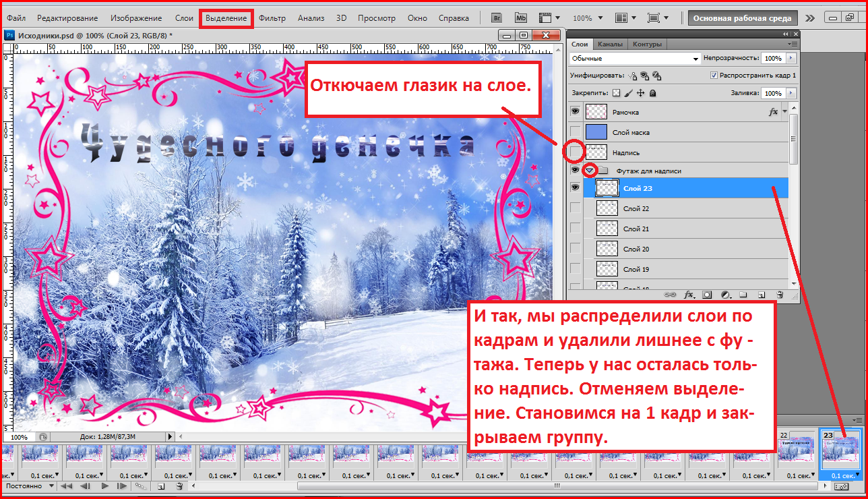Select next animation frame button
The width and height of the screenshot is (868, 499).
tap(122, 486)
